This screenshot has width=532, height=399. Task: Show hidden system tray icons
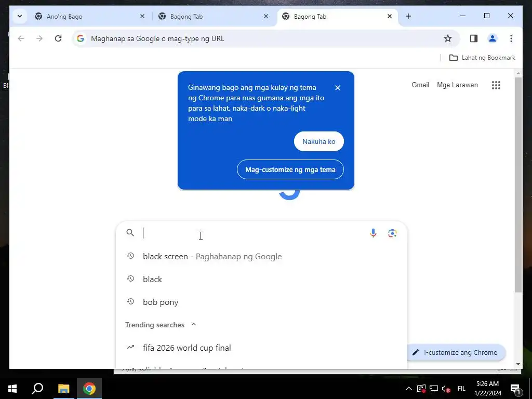(x=409, y=389)
